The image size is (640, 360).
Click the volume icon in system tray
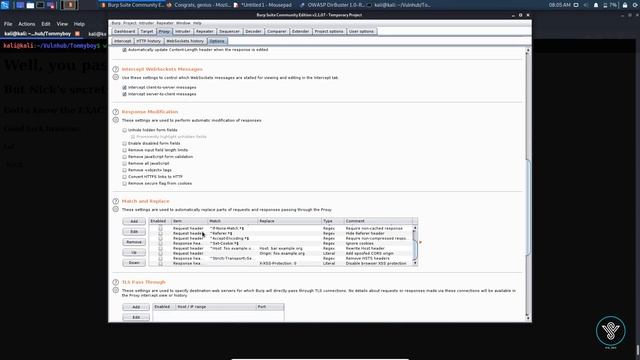[586, 5]
